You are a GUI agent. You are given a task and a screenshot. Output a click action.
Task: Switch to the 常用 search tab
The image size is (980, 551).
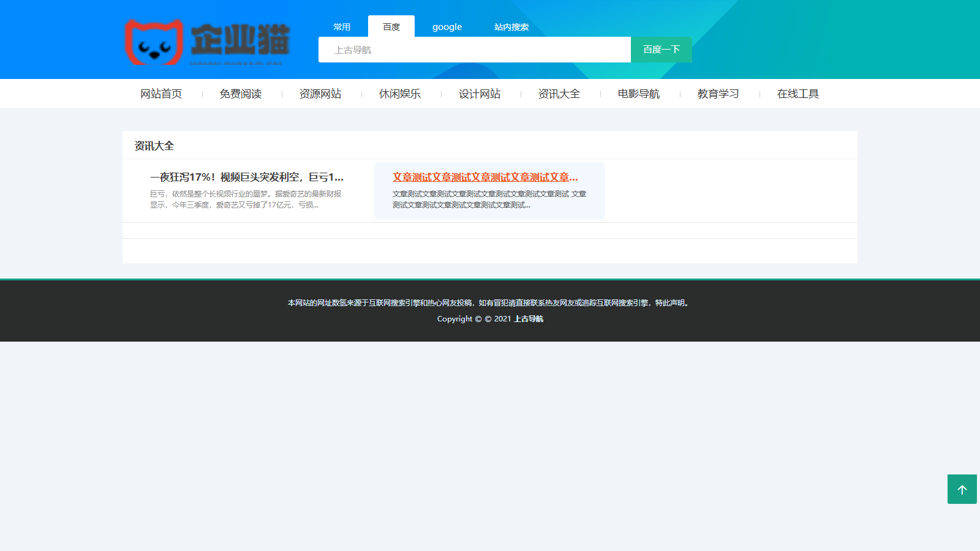pos(342,27)
